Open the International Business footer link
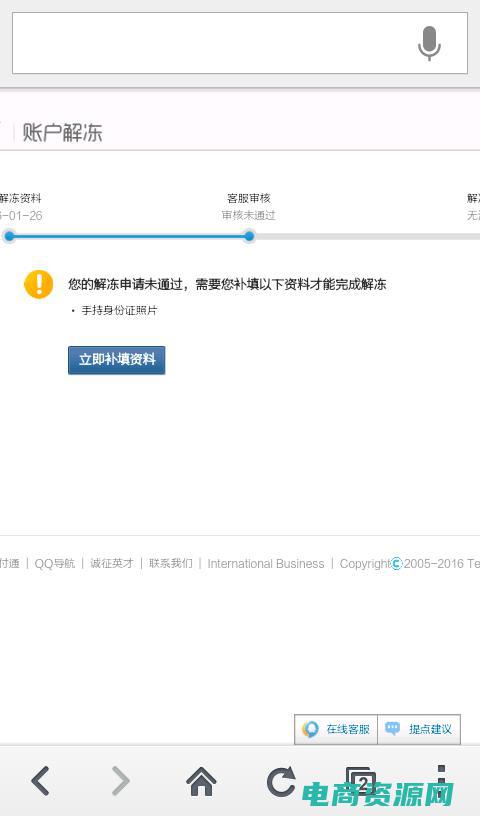This screenshot has width=480, height=816. point(266,564)
